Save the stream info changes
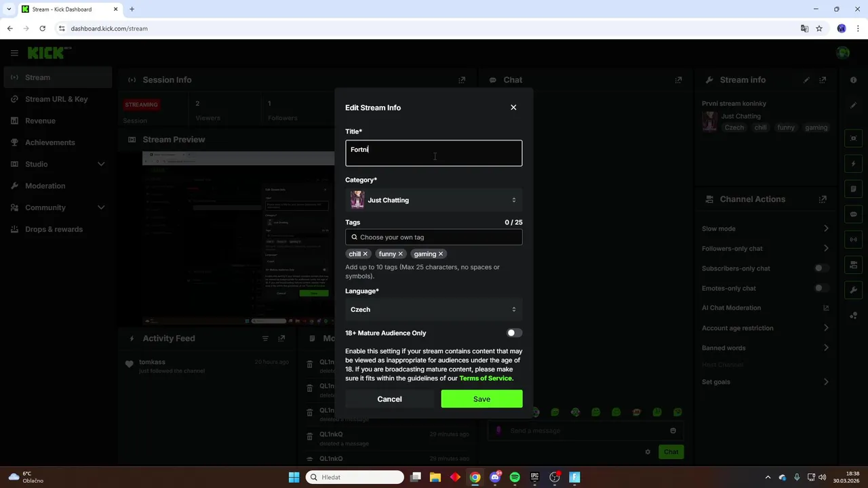 [x=481, y=399]
